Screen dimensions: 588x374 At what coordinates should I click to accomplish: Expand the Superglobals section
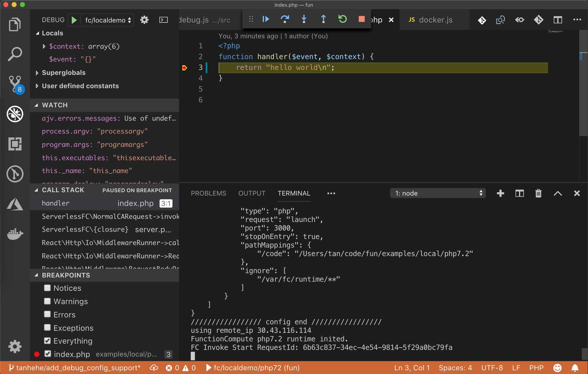point(37,73)
